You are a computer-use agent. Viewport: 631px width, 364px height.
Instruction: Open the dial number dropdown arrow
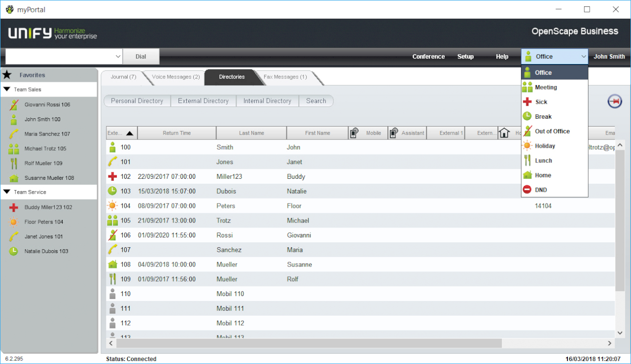point(118,56)
